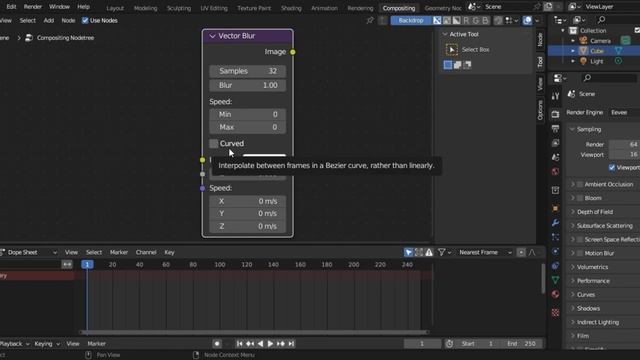
Task: Jump to the start frame playback button
Action: click(x=240, y=344)
